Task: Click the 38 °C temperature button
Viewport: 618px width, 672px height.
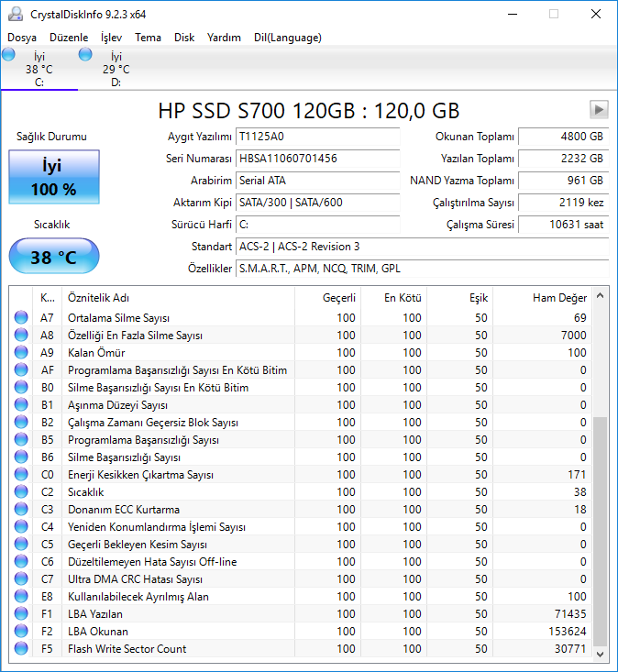Action: [x=54, y=257]
